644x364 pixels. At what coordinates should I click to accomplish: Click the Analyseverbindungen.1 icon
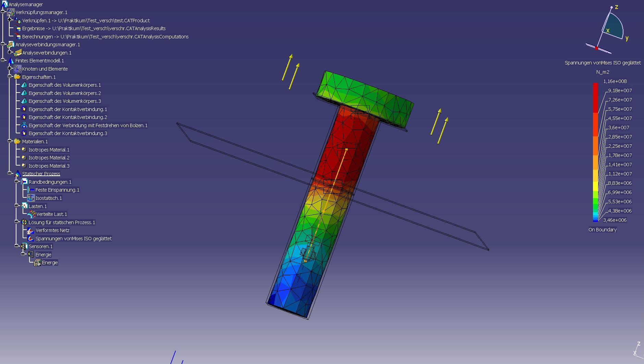click(x=17, y=52)
